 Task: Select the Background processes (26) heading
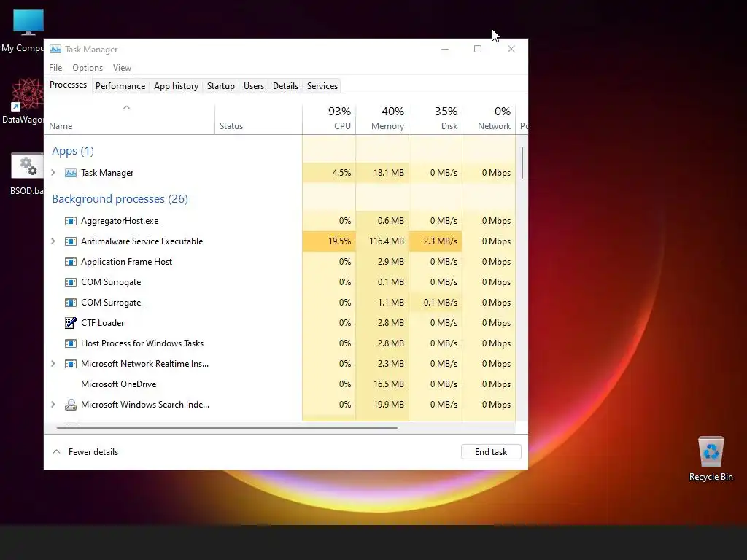[120, 199]
